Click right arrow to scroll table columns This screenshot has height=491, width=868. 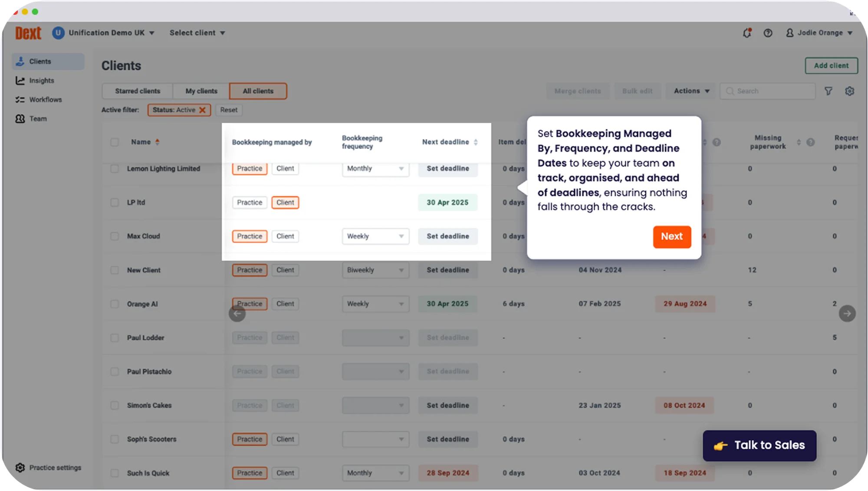click(x=847, y=313)
